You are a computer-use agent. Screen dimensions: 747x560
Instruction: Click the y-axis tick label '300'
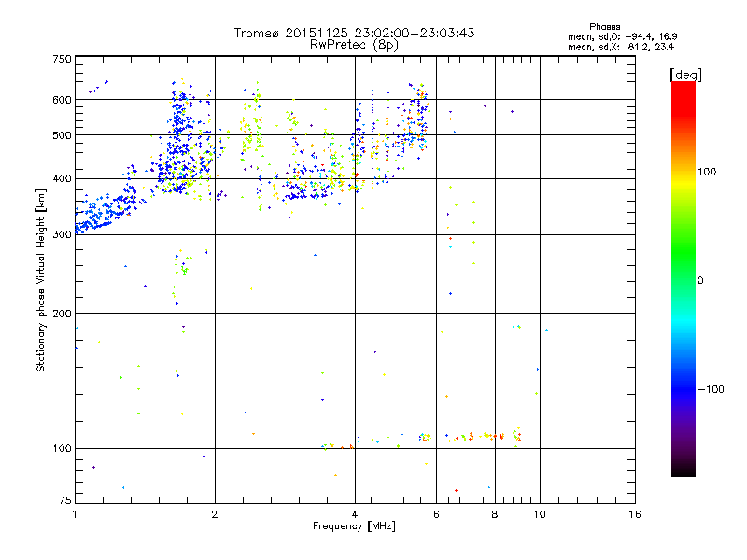click(x=62, y=235)
